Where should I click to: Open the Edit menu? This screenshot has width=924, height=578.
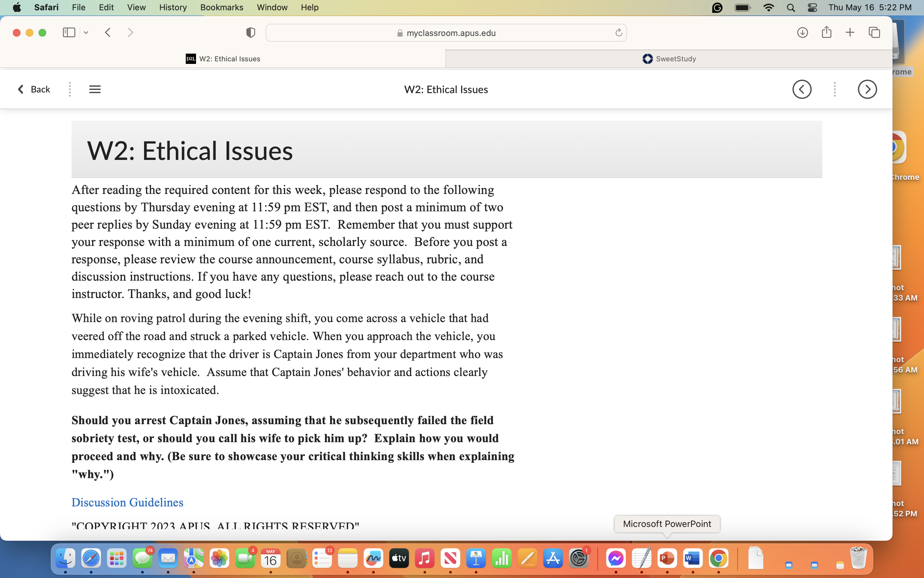point(106,7)
